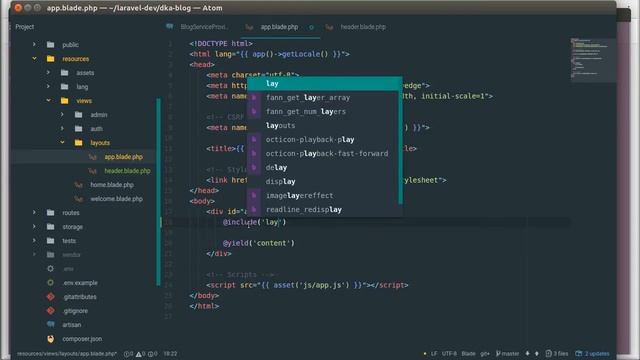Click the .env.example file icon
The image size is (640, 360).
(51, 282)
